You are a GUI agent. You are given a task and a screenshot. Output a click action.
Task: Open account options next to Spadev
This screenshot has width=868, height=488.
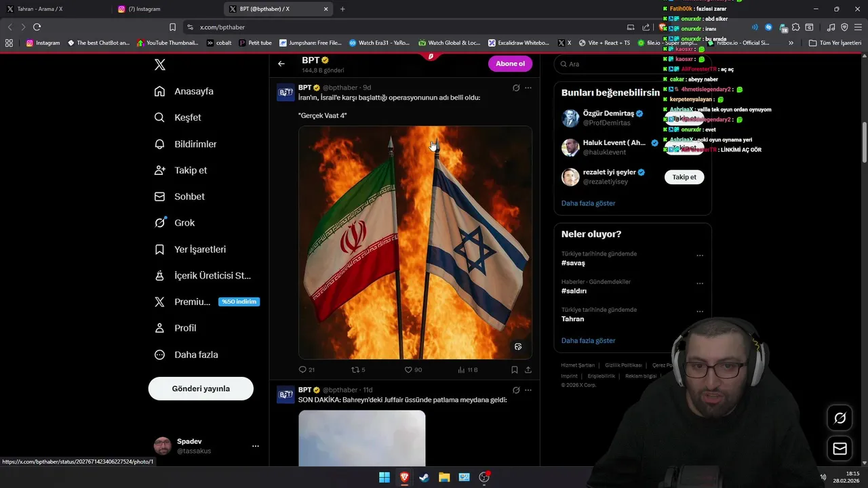(255, 446)
